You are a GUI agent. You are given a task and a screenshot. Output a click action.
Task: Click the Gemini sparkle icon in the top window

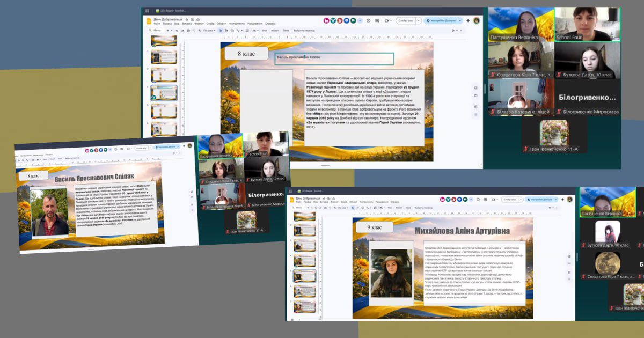(x=467, y=20)
